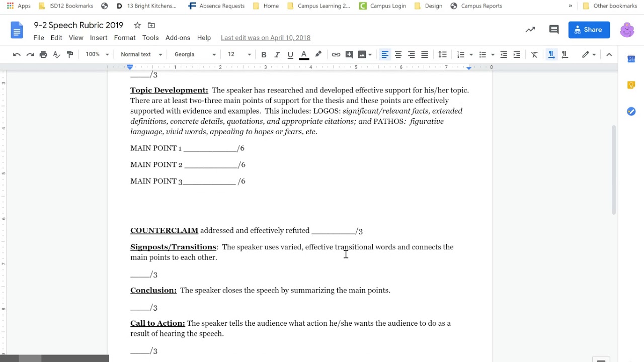
Task: Toggle italic formatting
Action: 277,54
